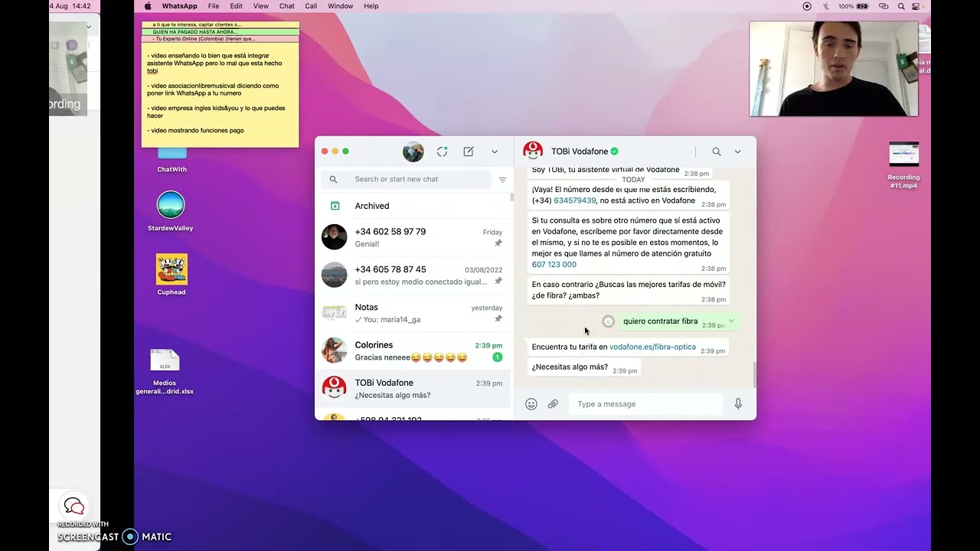Image resolution: width=980 pixels, height=551 pixels.
Task: Click the '¿Necesitas algo más?' message bubble
Action: click(583, 367)
